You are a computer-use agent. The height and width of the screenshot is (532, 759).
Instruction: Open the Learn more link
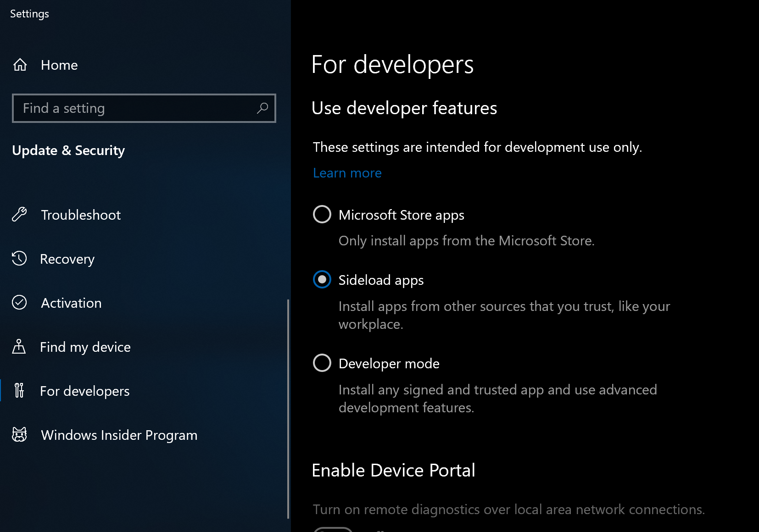(347, 173)
